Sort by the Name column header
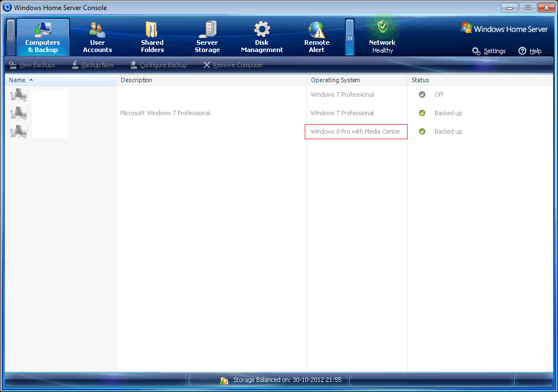Screen dimensions: 558x392 (61, 80)
